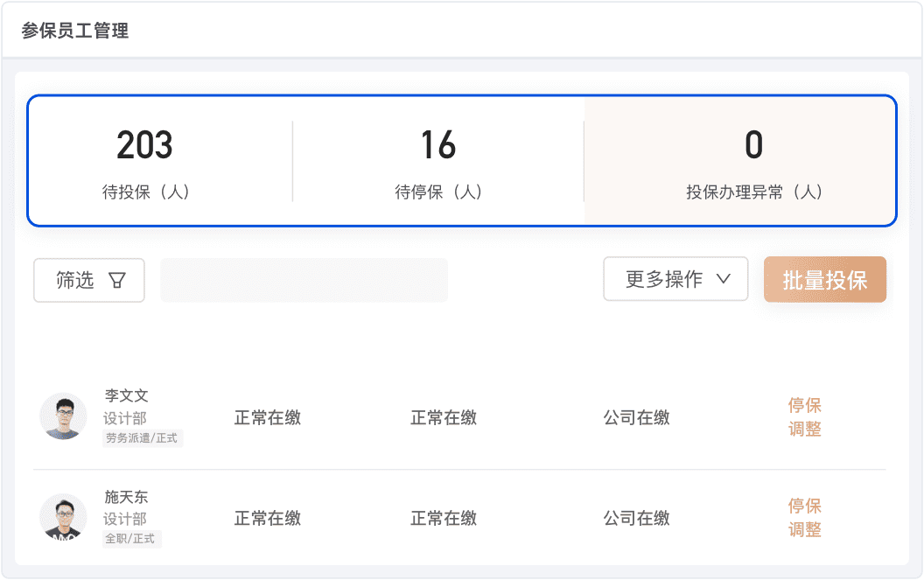The image size is (924, 580).
Task: Select 公司在缴 status in 李文文's row
Action: [x=636, y=417]
